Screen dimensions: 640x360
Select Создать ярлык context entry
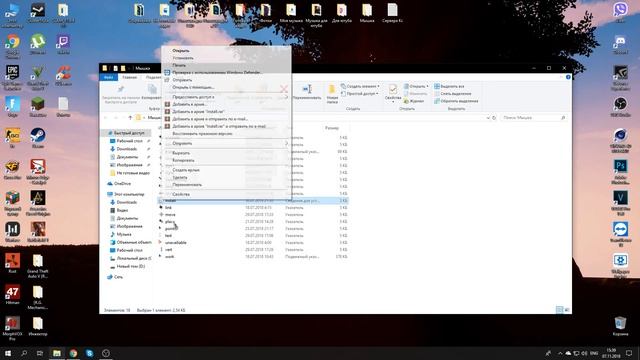186,170
